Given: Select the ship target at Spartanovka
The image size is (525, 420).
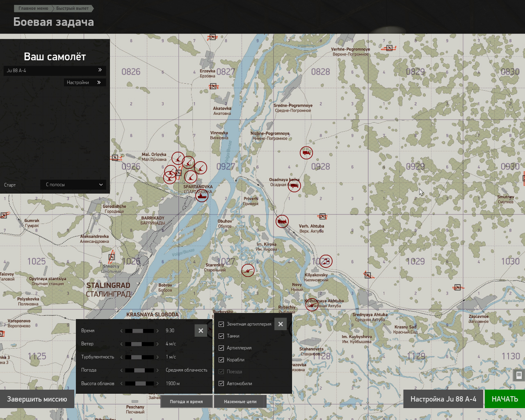Looking at the screenshot, I should click(x=202, y=196).
